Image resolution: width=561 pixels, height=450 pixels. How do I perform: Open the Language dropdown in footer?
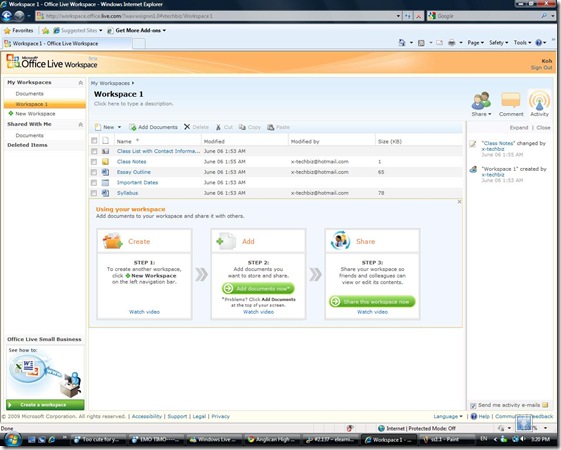[x=448, y=416]
